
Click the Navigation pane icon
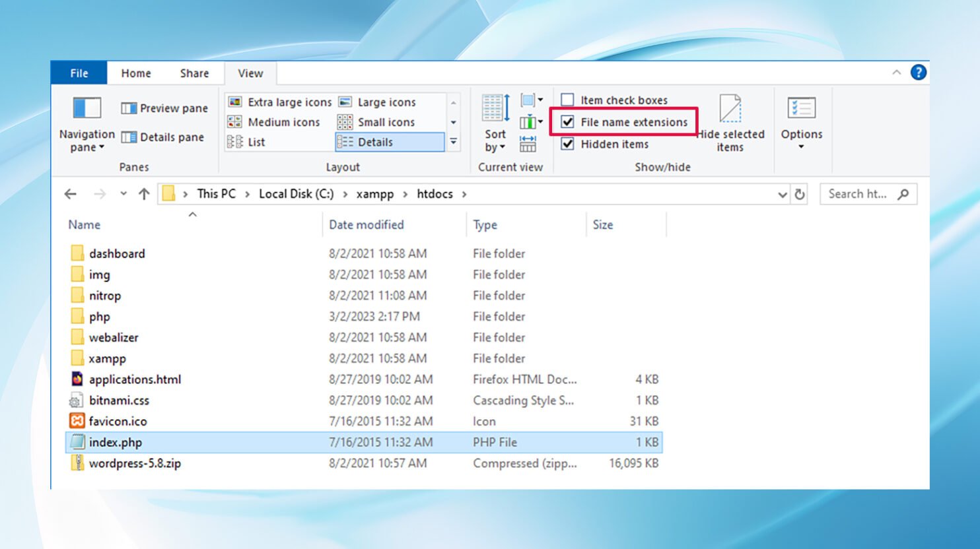[87, 108]
